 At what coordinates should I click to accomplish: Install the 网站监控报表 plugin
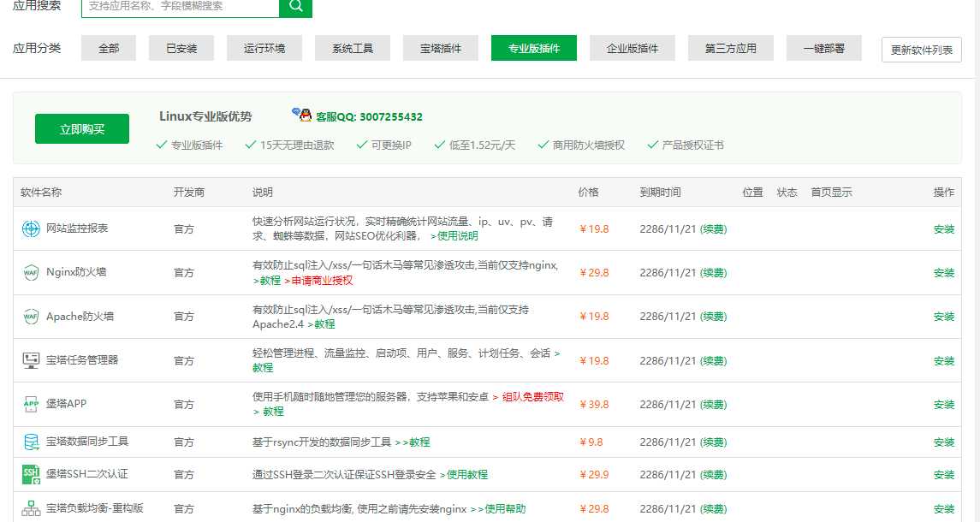(943, 228)
